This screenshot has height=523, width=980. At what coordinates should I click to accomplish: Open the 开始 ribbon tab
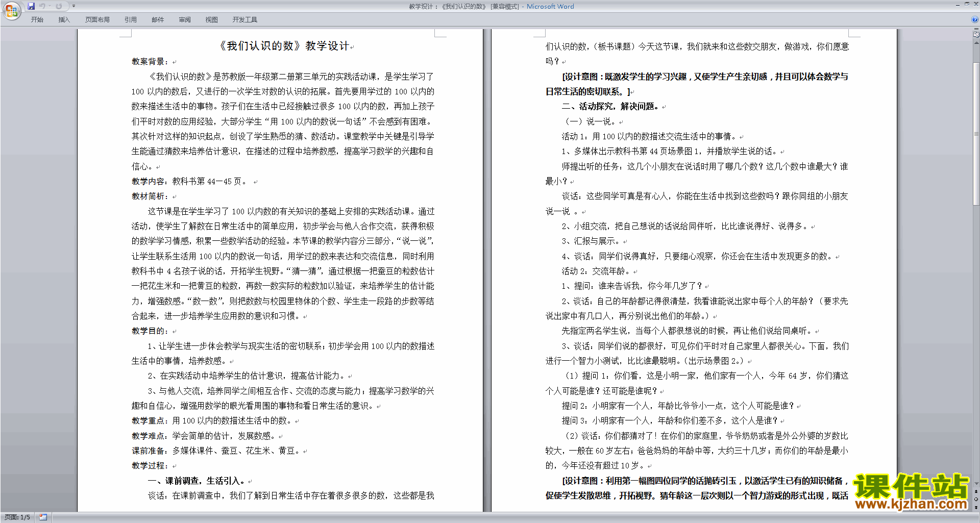pyautogui.click(x=37, y=19)
